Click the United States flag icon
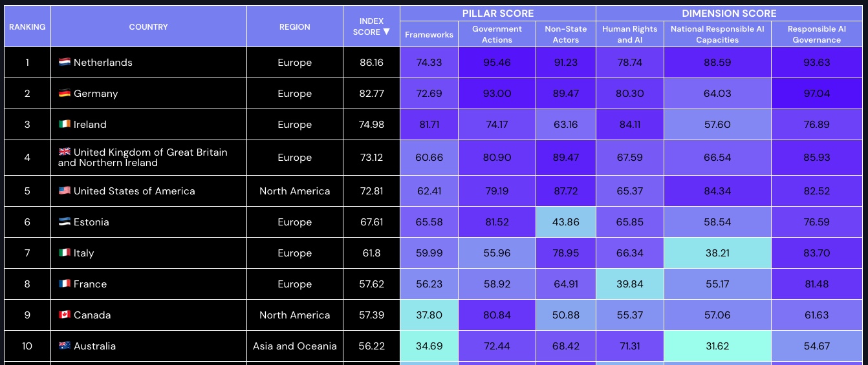The image size is (868, 365). 64,191
